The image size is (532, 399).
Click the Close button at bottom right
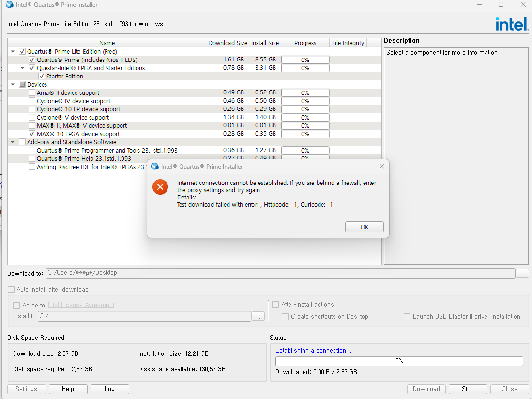coord(510,389)
